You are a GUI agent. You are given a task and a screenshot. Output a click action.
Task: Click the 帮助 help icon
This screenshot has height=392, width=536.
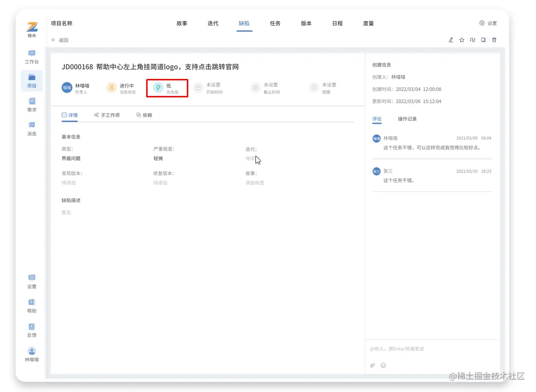[x=31, y=305]
